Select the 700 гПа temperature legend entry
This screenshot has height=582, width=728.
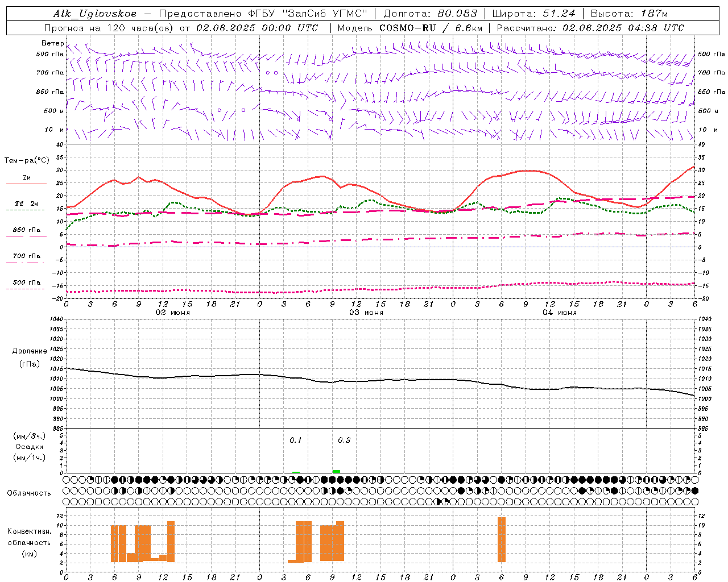pos(27,256)
